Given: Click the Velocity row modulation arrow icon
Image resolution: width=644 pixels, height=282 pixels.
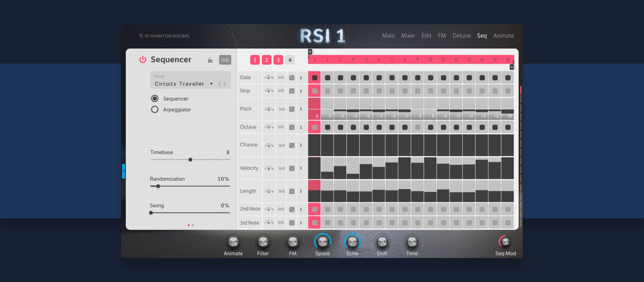Looking at the screenshot, I should click(x=269, y=168).
